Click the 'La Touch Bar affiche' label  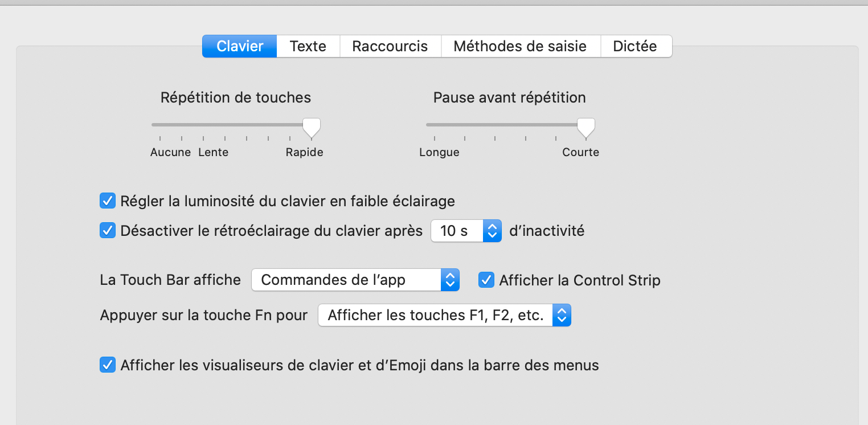pos(170,280)
